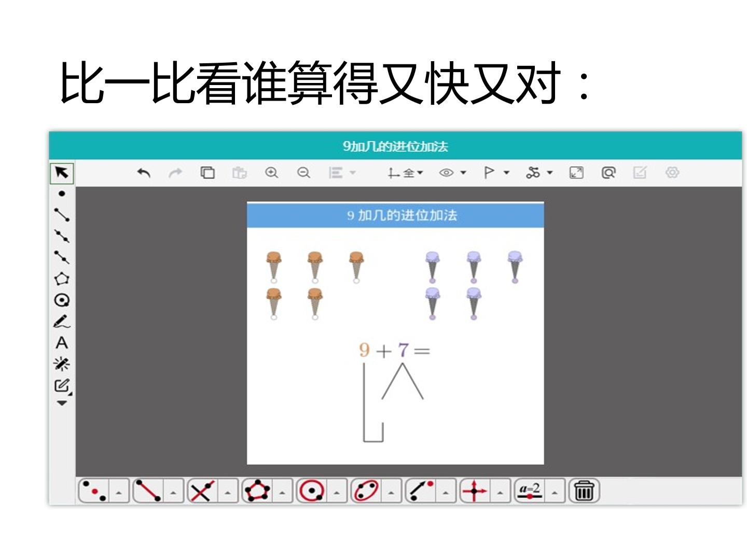Select the a=2 slider tool
This screenshot has height=560, width=747.
(x=529, y=491)
